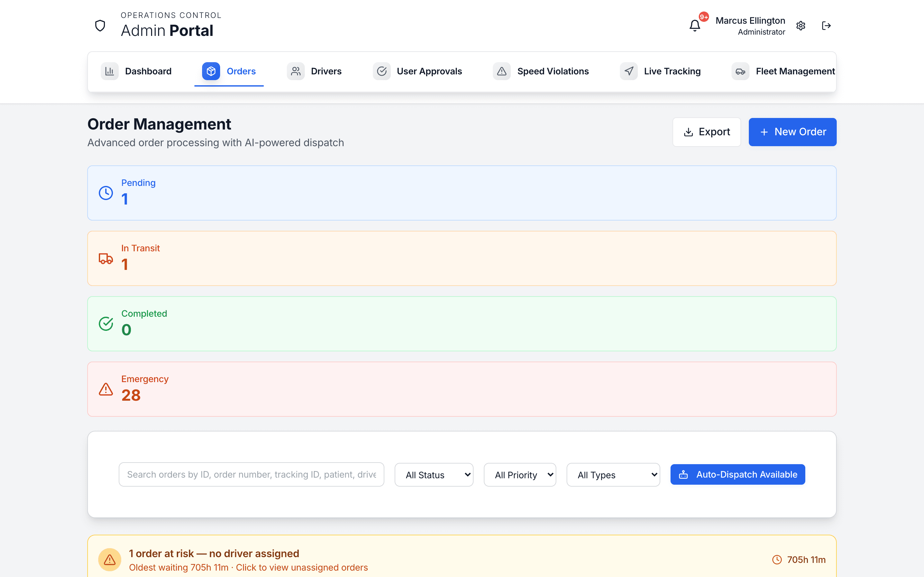Click the logout icon in the header

coord(827,25)
